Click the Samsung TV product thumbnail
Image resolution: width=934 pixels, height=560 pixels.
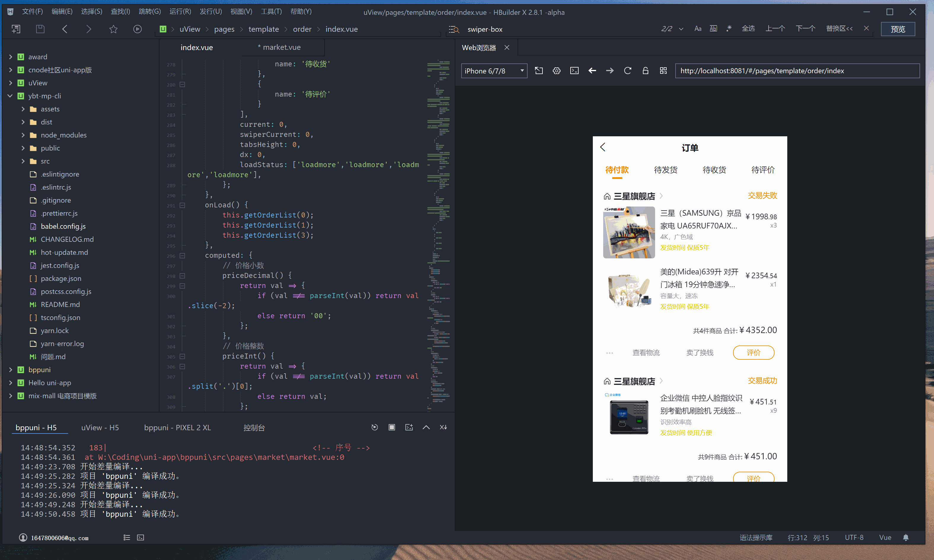coord(629,232)
